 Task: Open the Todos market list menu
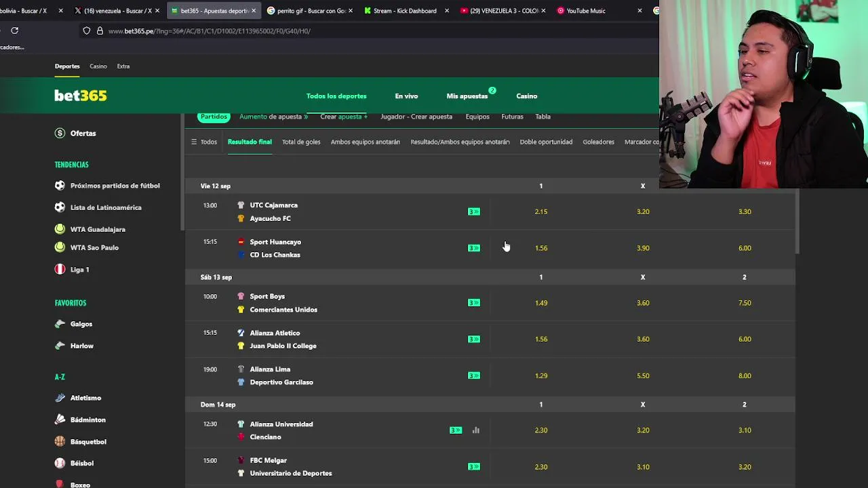(x=204, y=142)
